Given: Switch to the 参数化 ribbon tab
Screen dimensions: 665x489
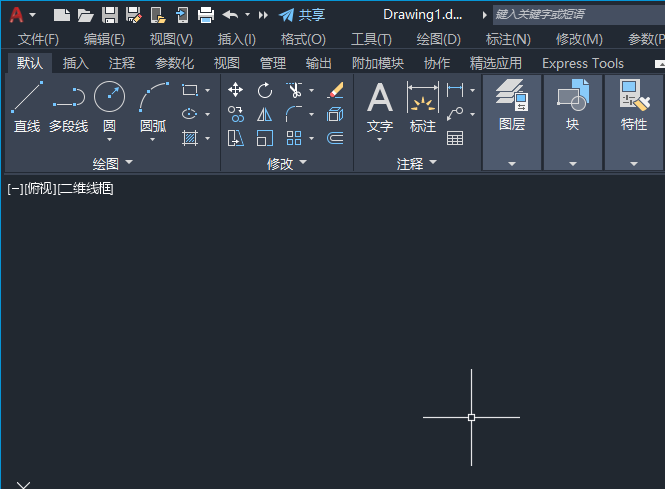Looking at the screenshot, I should coord(174,64).
